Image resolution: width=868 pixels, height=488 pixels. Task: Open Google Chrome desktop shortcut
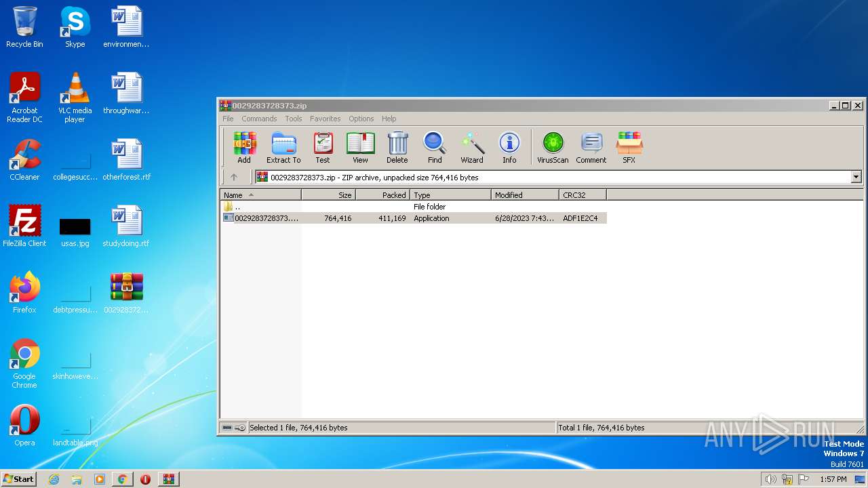point(24,365)
